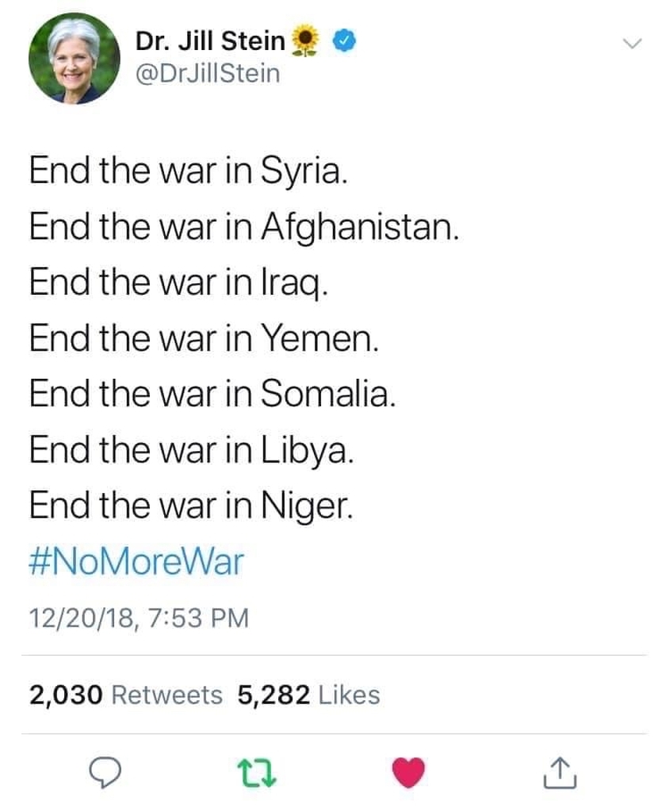Click the line 'End the war in Syria.'
Screen dimensions: 669x812
click(188, 172)
